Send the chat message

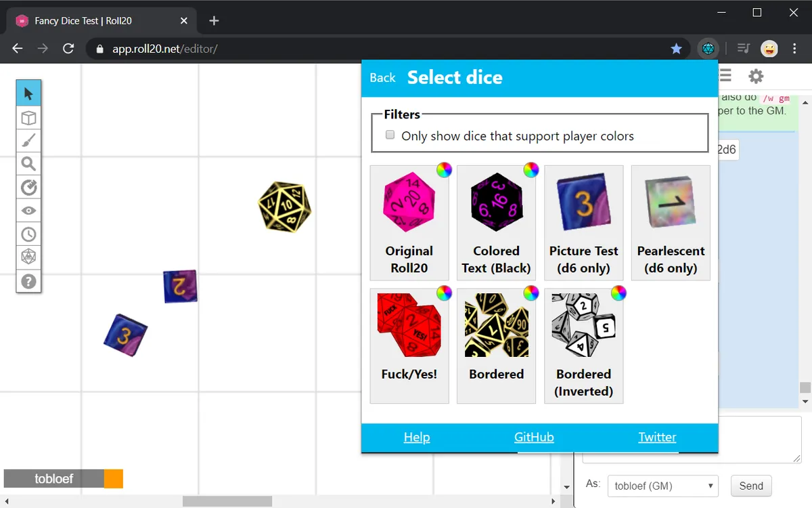point(751,486)
